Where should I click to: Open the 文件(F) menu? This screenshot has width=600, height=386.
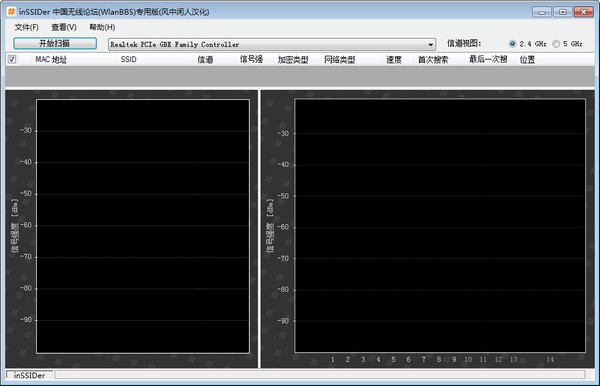26,27
